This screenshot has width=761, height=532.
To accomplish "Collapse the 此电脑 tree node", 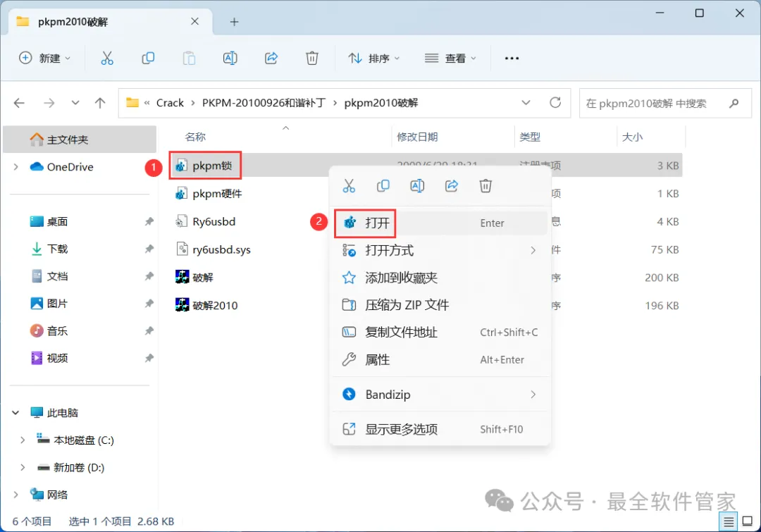I will pos(16,413).
